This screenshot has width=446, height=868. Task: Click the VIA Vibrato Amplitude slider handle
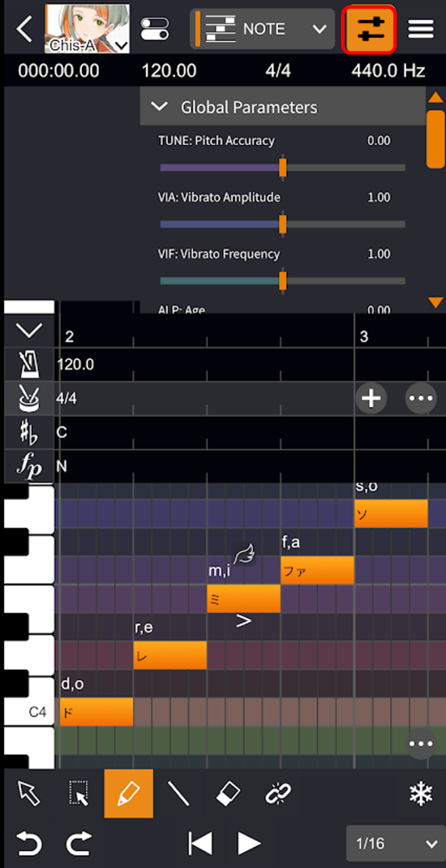coord(283,224)
